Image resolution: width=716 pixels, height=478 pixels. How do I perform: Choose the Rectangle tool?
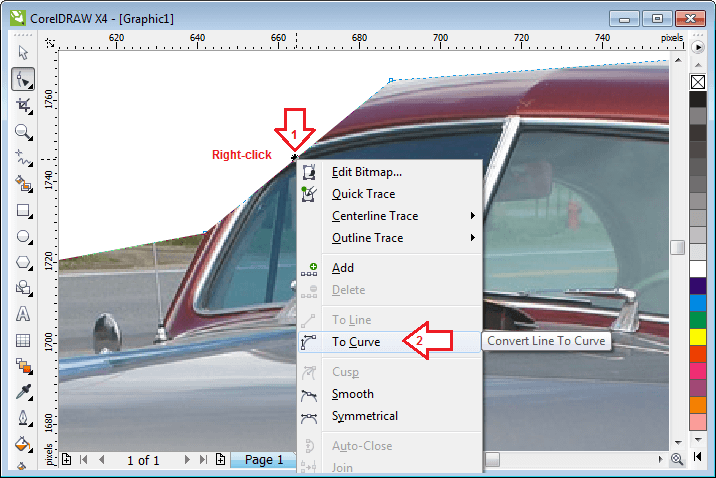pos(24,211)
